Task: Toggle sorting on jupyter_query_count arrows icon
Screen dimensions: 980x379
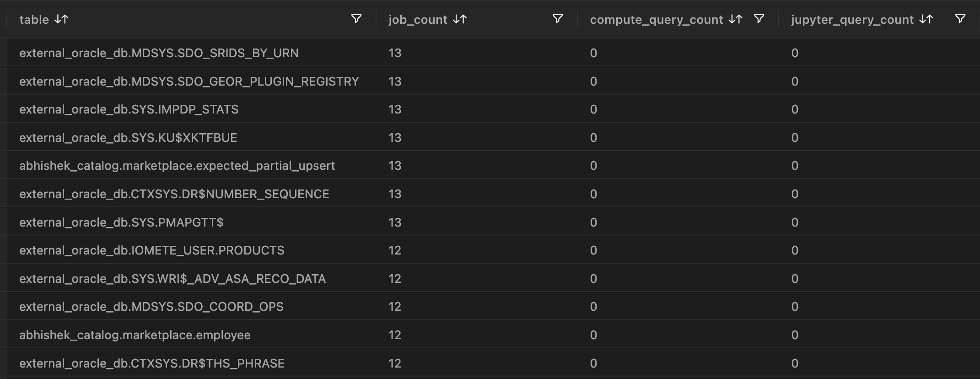Action: [x=926, y=19]
